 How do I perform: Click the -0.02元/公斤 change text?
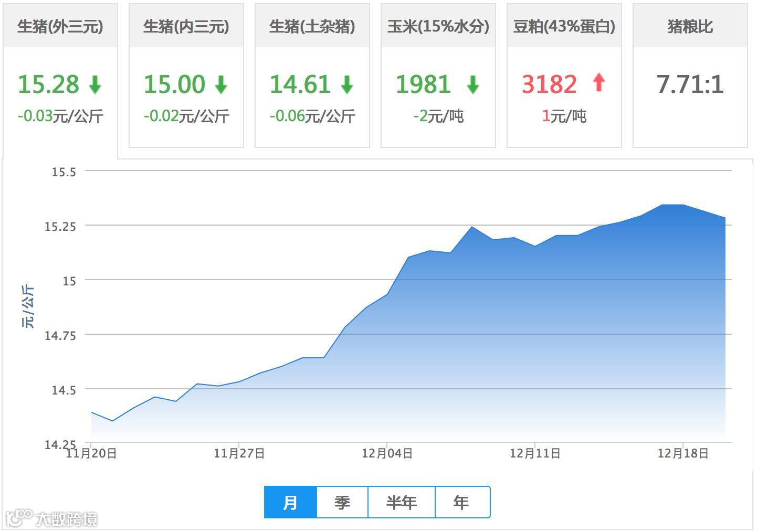coord(186,116)
